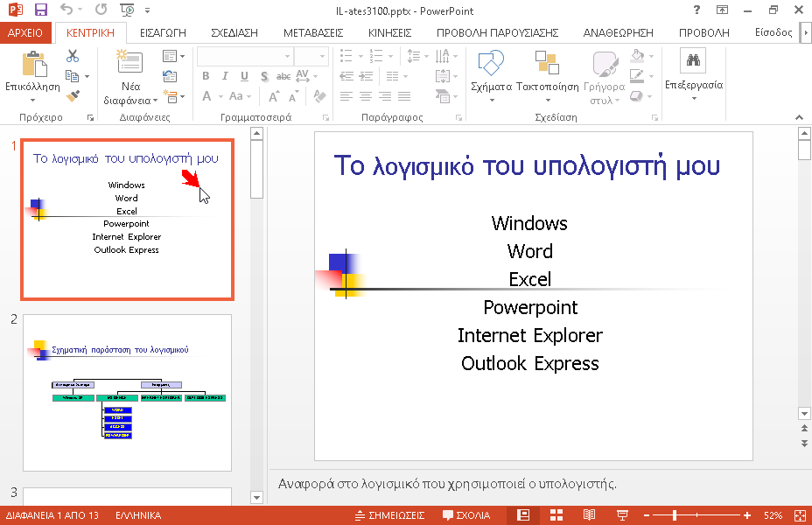Zoom out with the minus button
The width and height of the screenshot is (812, 525).
point(647,515)
